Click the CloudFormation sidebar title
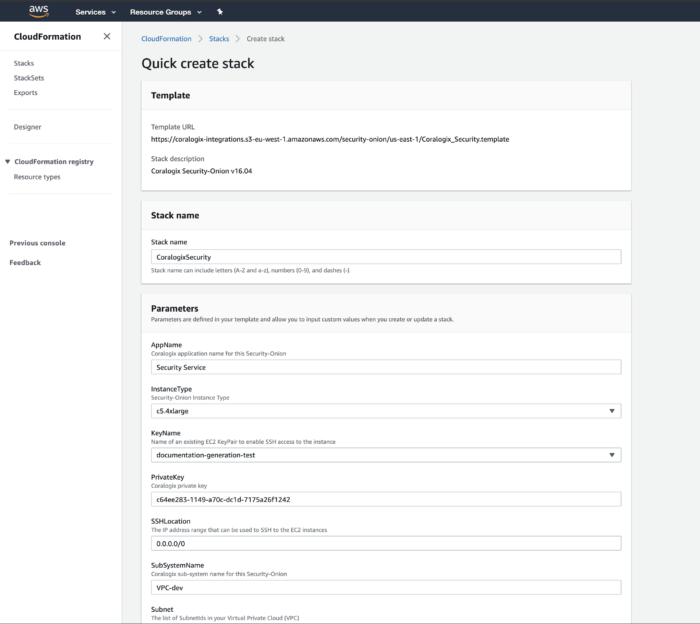 (47, 37)
